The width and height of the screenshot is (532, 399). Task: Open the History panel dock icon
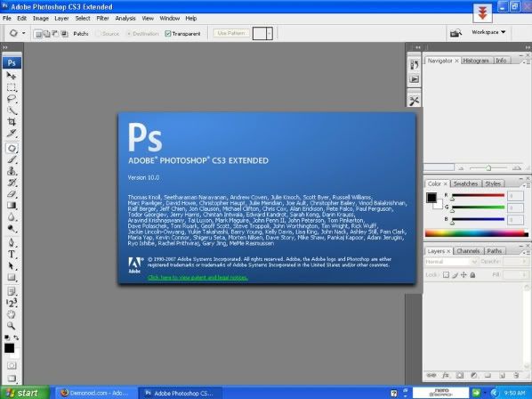click(x=415, y=64)
